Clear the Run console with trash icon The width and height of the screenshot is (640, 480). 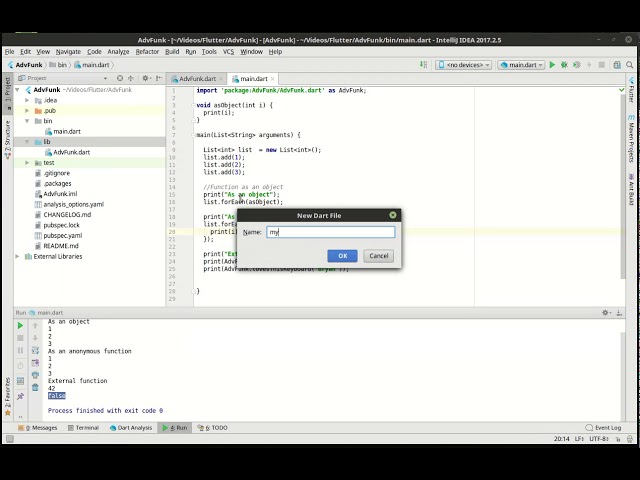[35, 387]
